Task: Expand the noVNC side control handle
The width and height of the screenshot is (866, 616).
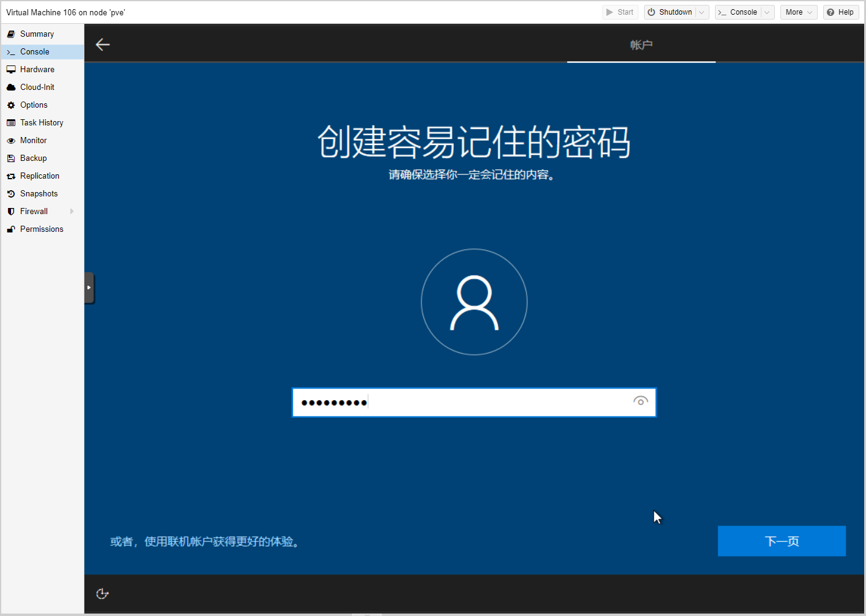Action: pyautogui.click(x=89, y=288)
